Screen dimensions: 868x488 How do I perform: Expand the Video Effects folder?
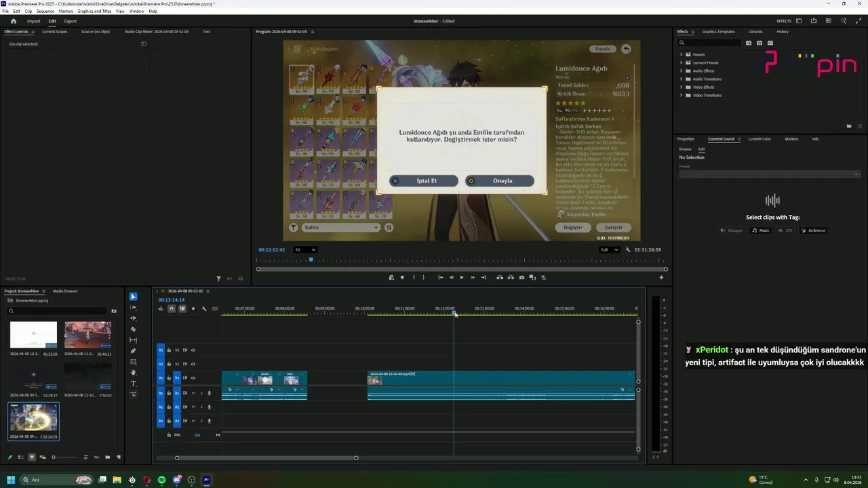click(682, 87)
